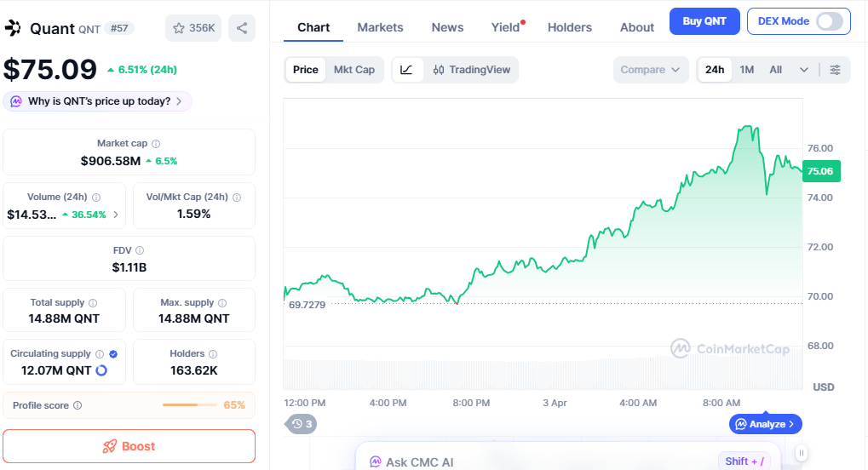Show Circulating supply info icon
The width and height of the screenshot is (868, 470).
[100, 354]
